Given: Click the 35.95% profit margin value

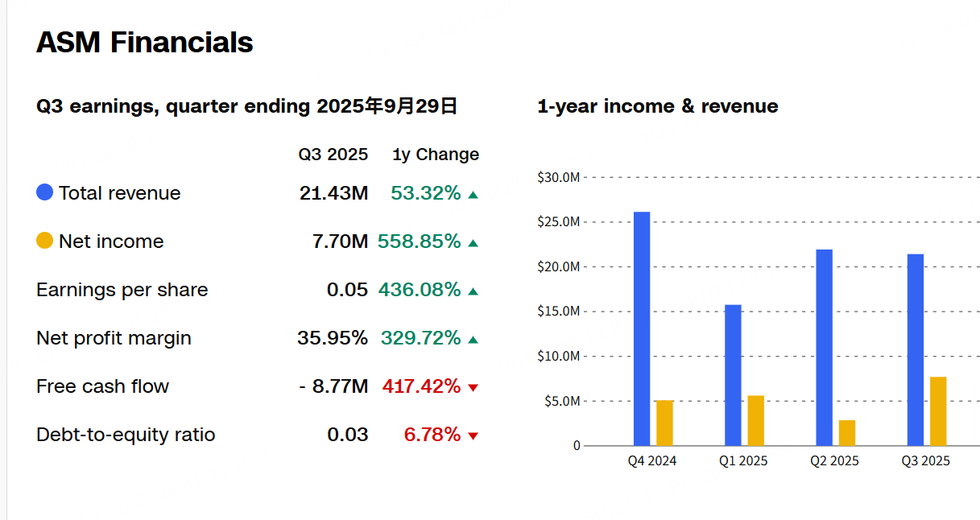Looking at the screenshot, I should click(x=333, y=338).
